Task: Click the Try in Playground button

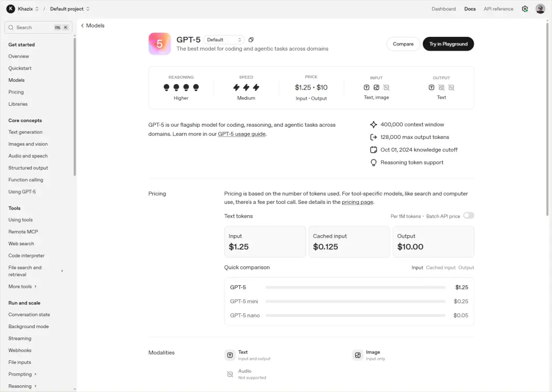Action: 448,44
